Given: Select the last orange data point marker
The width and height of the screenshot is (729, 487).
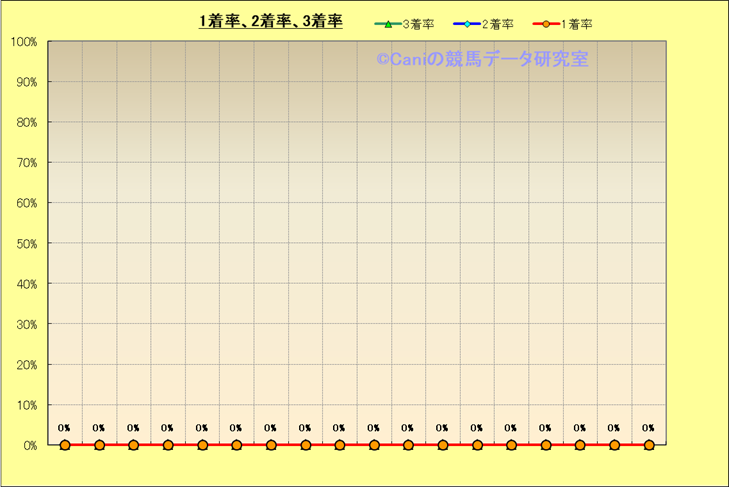Looking at the screenshot, I should pyautogui.click(x=648, y=445).
